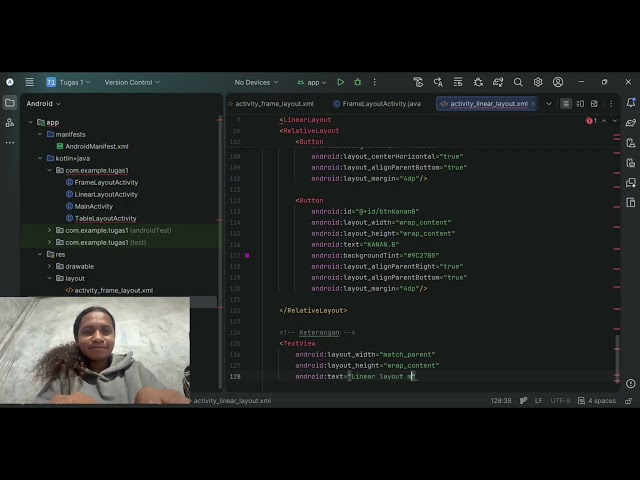Screen dimensions: 640x480
Task: Open the Android project view dropdown
Action: (43, 104)
